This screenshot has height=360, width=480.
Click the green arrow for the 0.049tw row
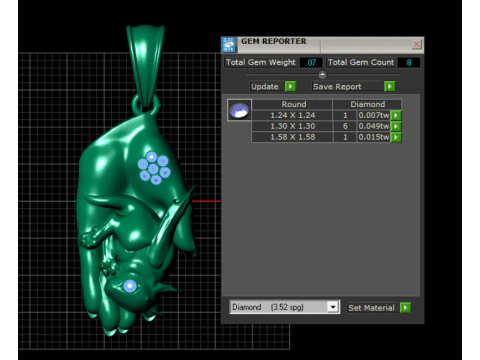click(396, 126)
